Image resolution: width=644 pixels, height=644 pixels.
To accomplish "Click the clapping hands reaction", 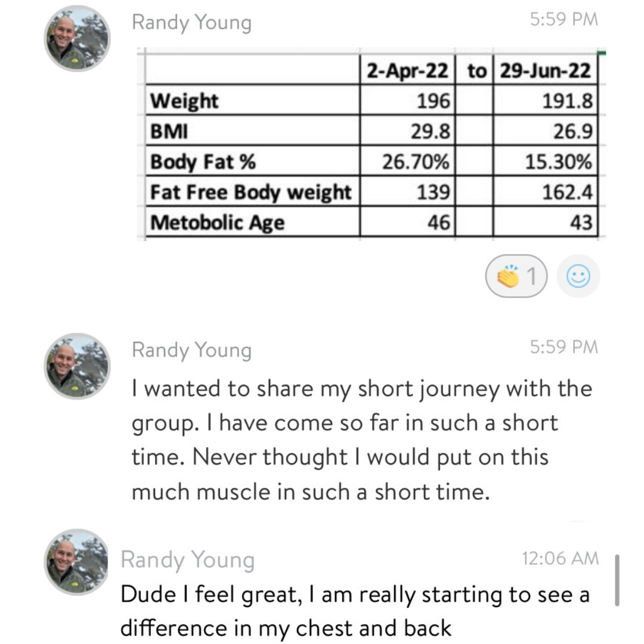I will [x=516, y=276].
